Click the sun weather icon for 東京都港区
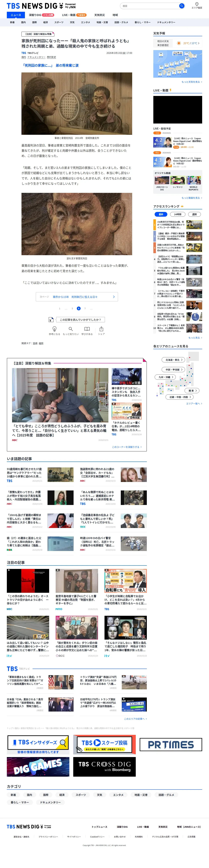The width and height of the screenshot is (209, 868). point(179,43)
